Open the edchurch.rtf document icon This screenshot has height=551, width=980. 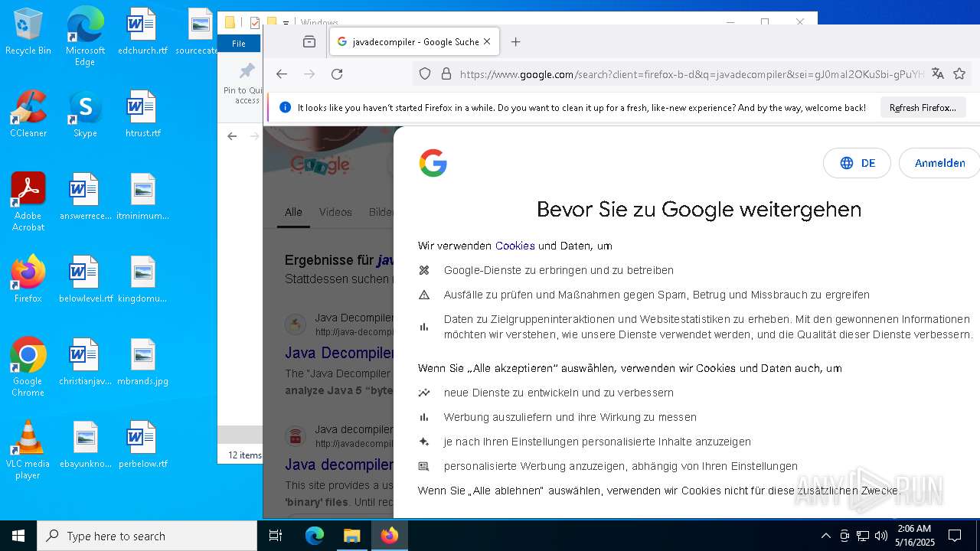click(142, 32)
